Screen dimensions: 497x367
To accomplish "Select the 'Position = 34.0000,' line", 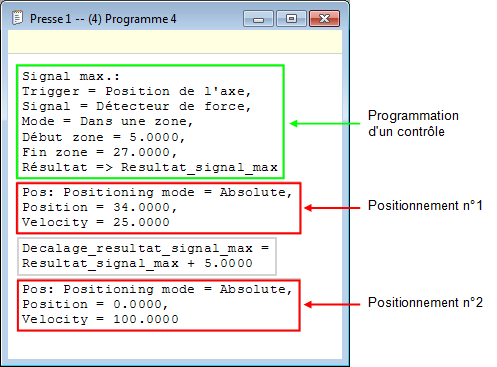I will click(x=99, y=207).
